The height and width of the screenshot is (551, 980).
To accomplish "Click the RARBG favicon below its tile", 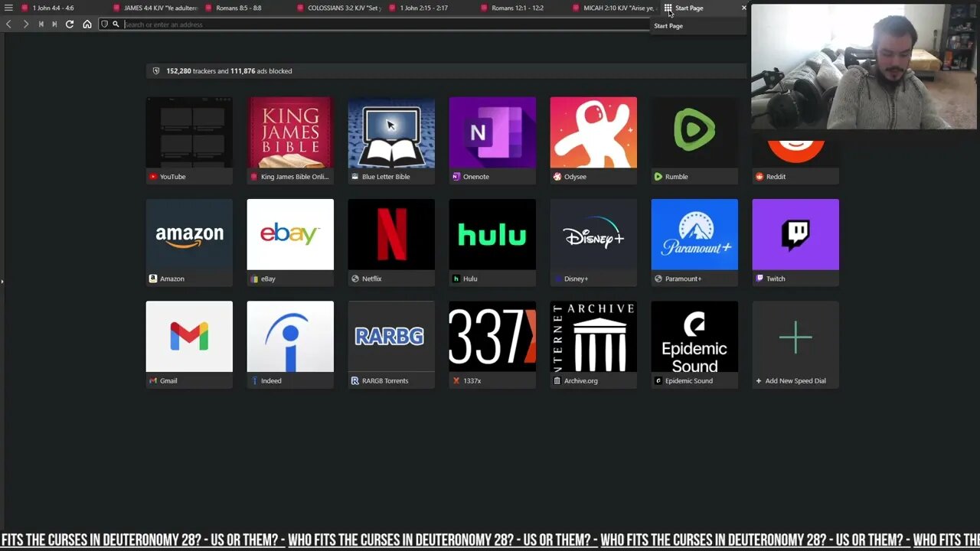I will [354, 381].
